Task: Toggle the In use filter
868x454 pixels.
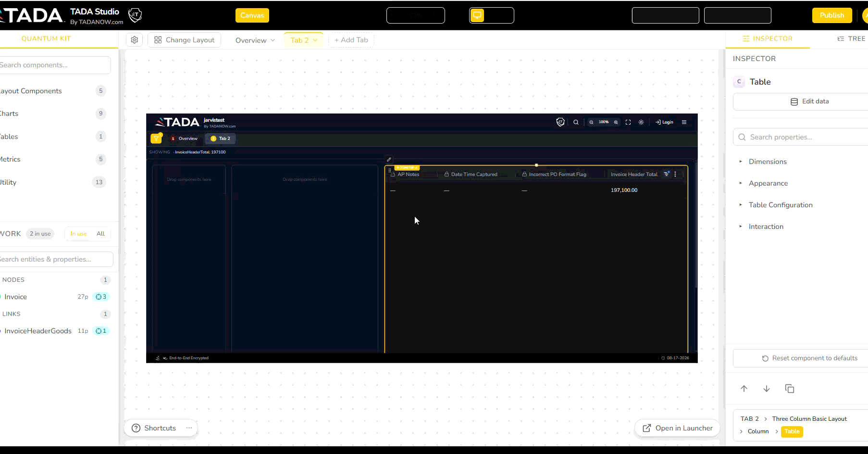Action: click(78, 234)
